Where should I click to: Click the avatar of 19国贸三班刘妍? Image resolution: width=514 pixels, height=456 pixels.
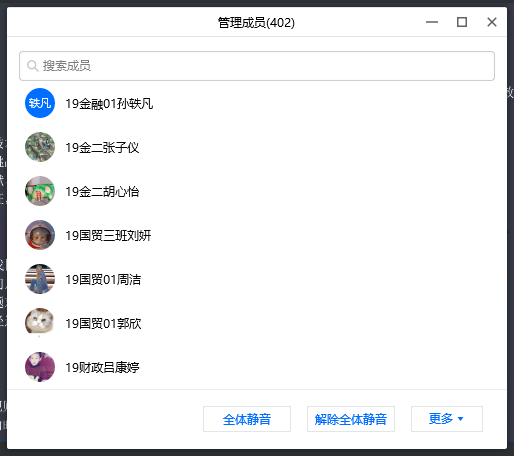tap(40, 235)
